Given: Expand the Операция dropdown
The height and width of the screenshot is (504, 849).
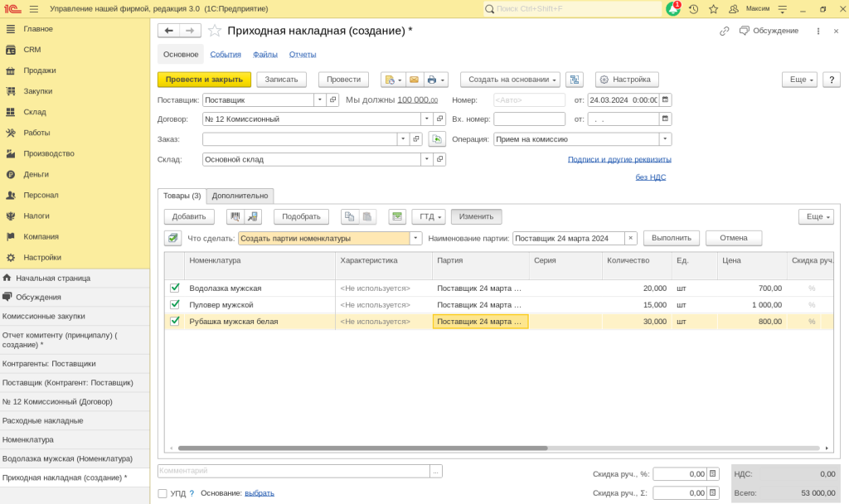Looking at the screenshot, I should pos(666,139).
